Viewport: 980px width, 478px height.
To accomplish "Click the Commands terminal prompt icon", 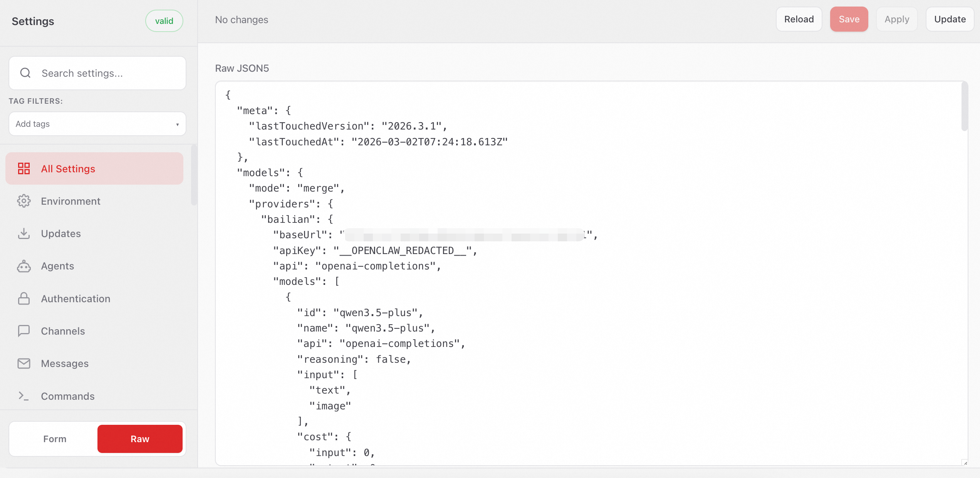I will coord(24,396).
